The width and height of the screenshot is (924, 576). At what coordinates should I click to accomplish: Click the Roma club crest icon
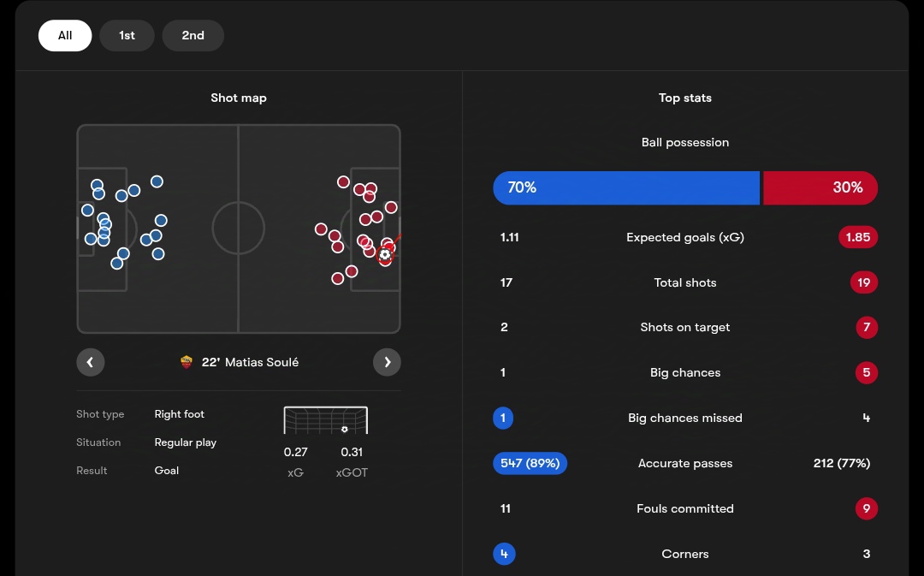[187, 362]
